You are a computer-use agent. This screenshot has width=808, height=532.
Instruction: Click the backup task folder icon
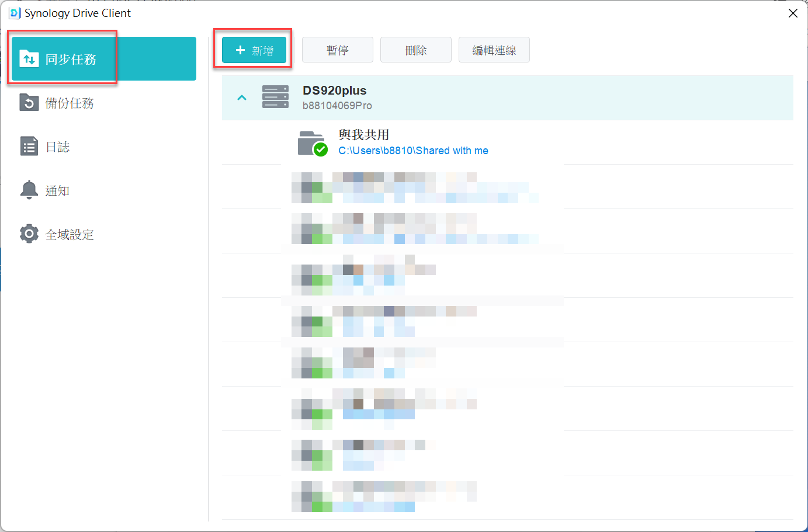coord(29,103)
